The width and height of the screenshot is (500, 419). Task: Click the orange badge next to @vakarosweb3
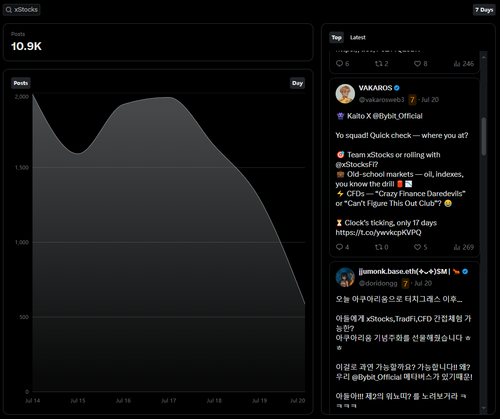(x=412, y=100)
